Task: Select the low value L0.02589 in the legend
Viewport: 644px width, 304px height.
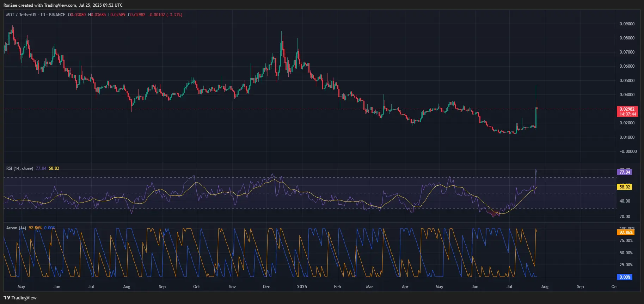Action: (117, 15)
